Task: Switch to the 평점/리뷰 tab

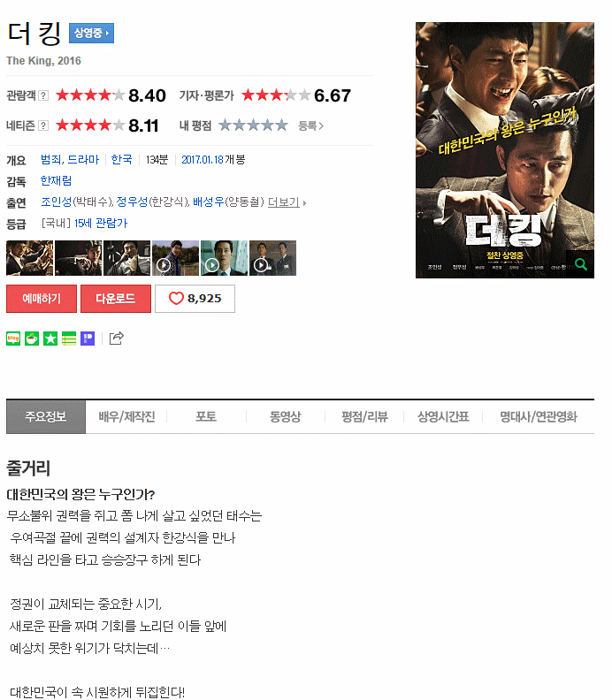Action: (364, 416)
